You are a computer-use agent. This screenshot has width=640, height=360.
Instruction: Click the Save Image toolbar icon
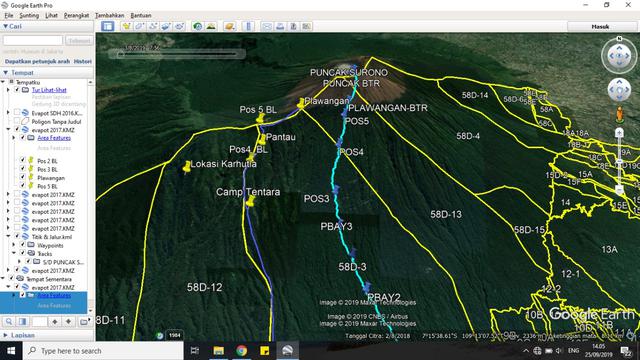click(x=293, y=26)
